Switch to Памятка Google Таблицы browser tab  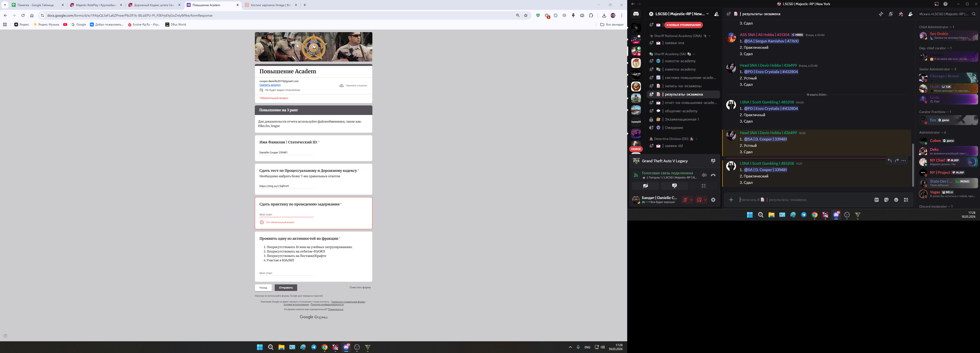pos(35,5)
